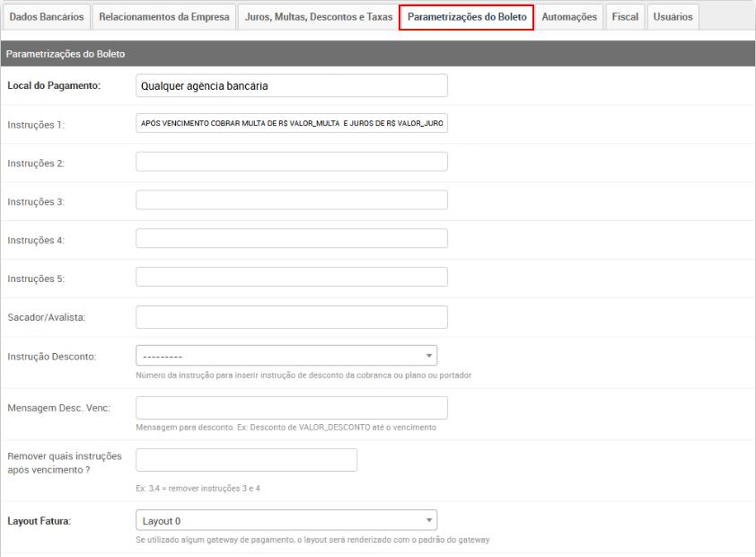The width and height of the screenshot is (756, 557).
Task: Click the remover instruções após vencimento field
Action: (x=246, y=460)
